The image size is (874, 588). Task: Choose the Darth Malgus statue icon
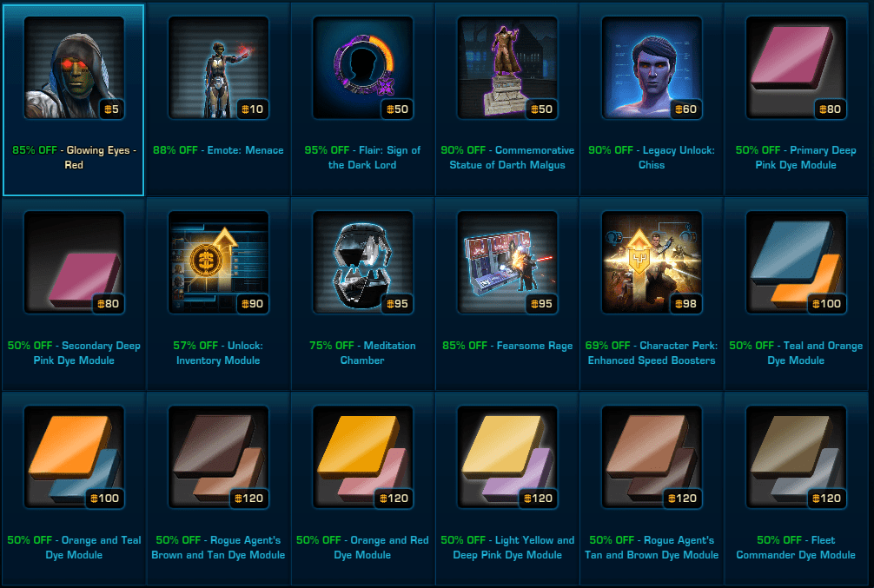point(507,68)
